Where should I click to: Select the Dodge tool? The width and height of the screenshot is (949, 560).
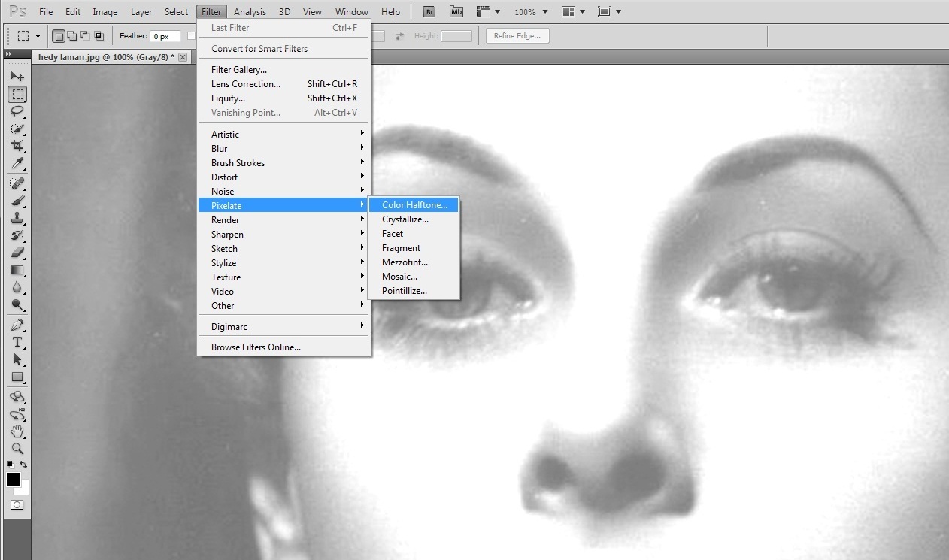(x=17, y=305)
